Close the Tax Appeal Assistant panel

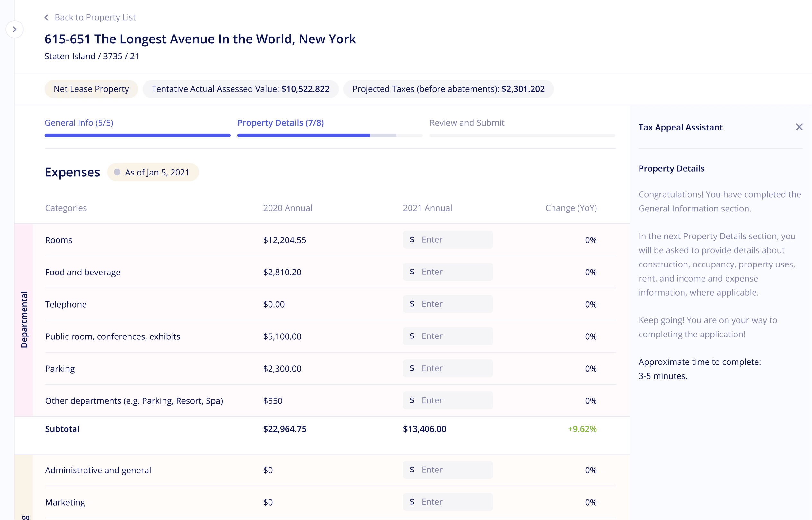pyautogui.click(x=799, y=127)
